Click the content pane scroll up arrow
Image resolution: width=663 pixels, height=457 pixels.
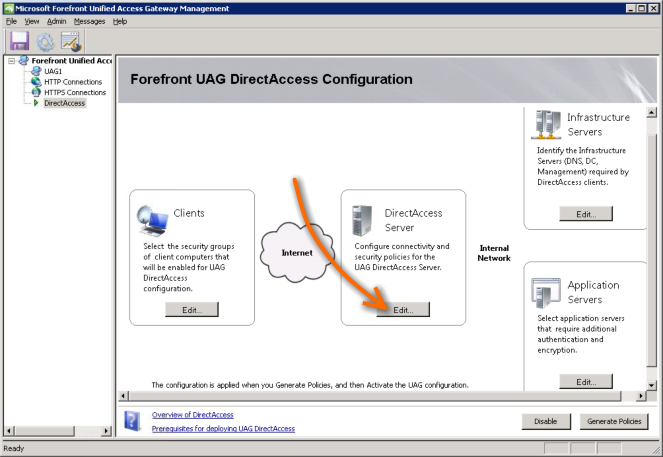pos(652,112)
